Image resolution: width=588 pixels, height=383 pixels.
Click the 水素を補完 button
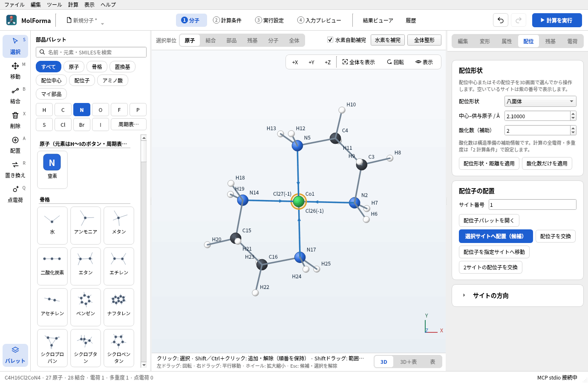pyautogui.click(x=388, y=40)
